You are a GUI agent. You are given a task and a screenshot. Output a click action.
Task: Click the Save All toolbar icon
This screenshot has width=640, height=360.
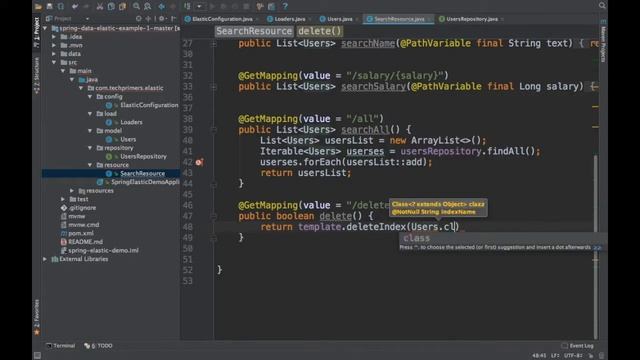click(49, 6)
